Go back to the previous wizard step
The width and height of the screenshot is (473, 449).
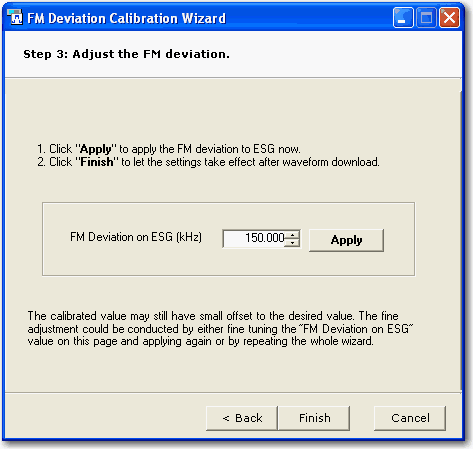pyautogui.click(x=242, y=418)
